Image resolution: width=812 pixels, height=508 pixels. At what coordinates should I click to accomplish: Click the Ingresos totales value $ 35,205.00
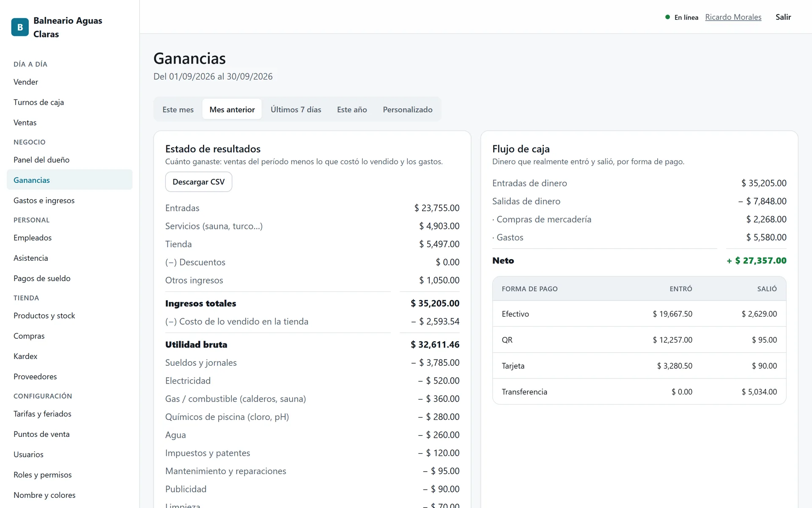(435, 304)
